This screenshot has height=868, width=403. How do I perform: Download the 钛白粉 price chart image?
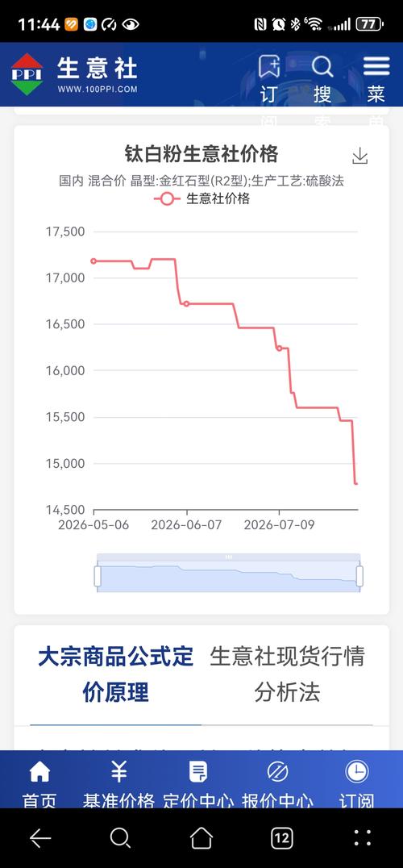[x=360, y=156]
